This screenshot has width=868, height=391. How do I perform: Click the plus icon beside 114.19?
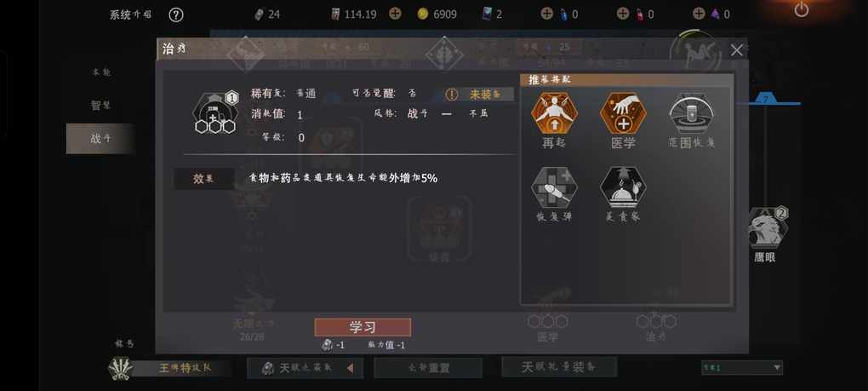[395, 14]
